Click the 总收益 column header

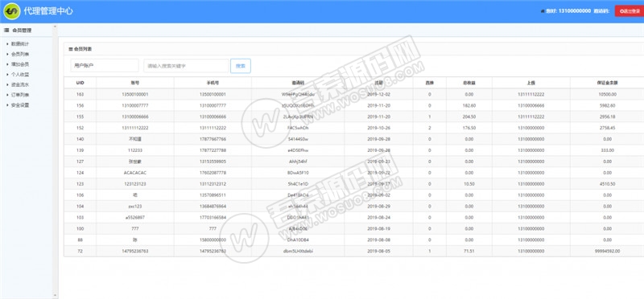click(x=469, y=83)
